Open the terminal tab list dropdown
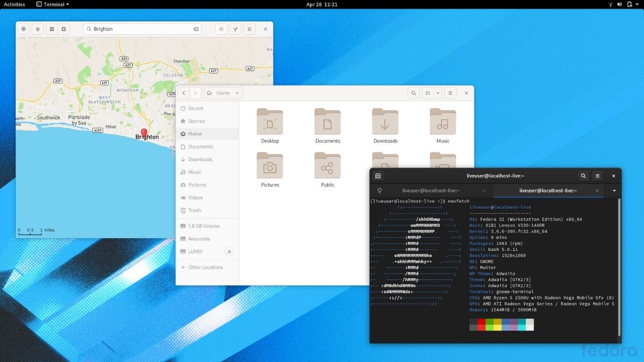Viewport: 644px width, 362px height. tap(613, 190)
